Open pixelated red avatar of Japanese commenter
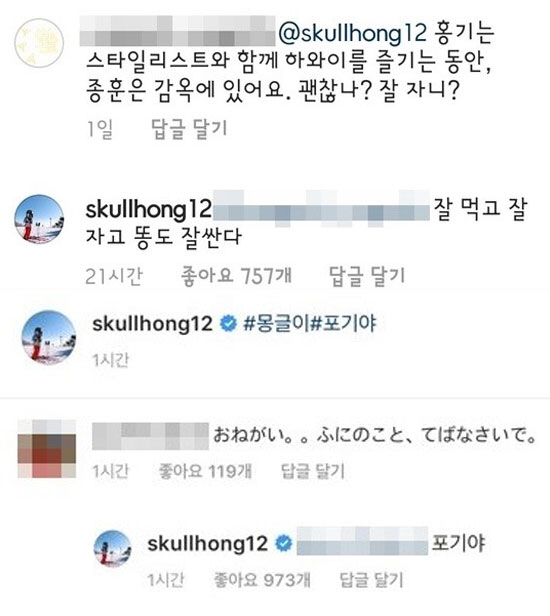This screenshot has height=616, width=550. [x=47, y=449]
